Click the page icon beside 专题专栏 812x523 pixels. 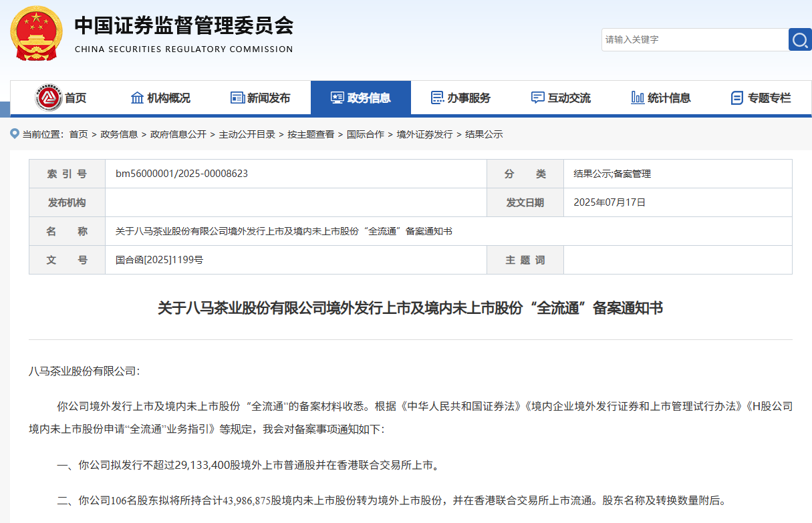coord(736,98)
